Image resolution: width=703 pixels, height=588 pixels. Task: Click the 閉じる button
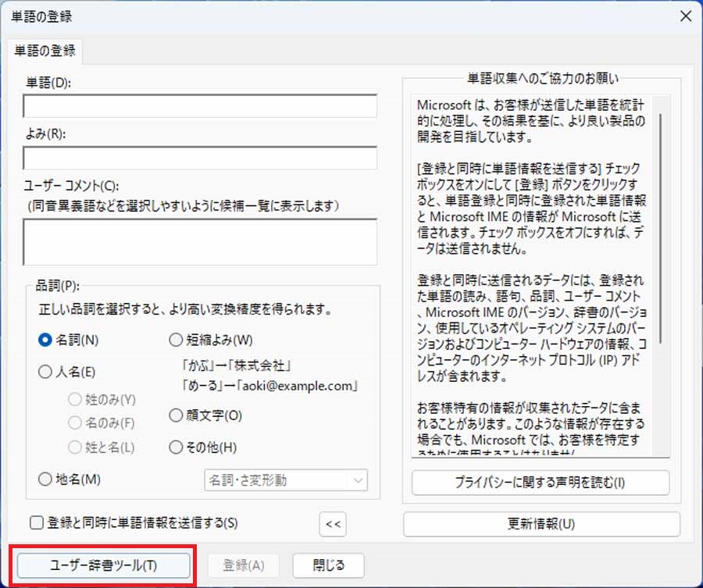pyautogui.click(x=329, y=565)
